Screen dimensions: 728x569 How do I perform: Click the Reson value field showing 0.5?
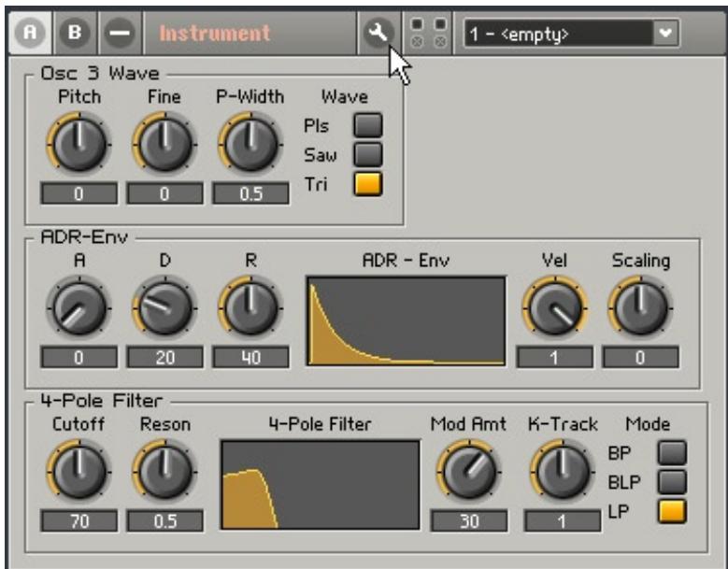point(164,520)
